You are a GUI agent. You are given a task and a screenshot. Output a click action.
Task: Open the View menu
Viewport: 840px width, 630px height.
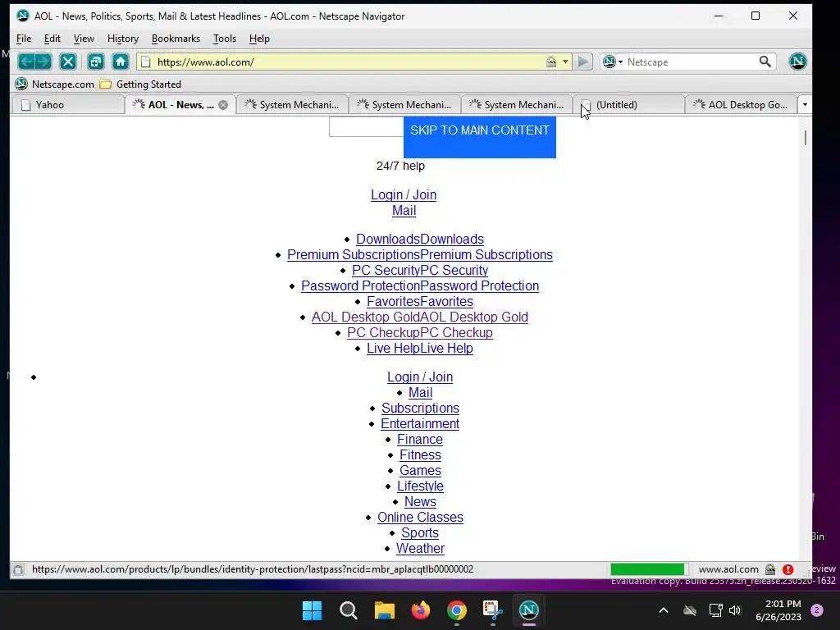[84, 39]
